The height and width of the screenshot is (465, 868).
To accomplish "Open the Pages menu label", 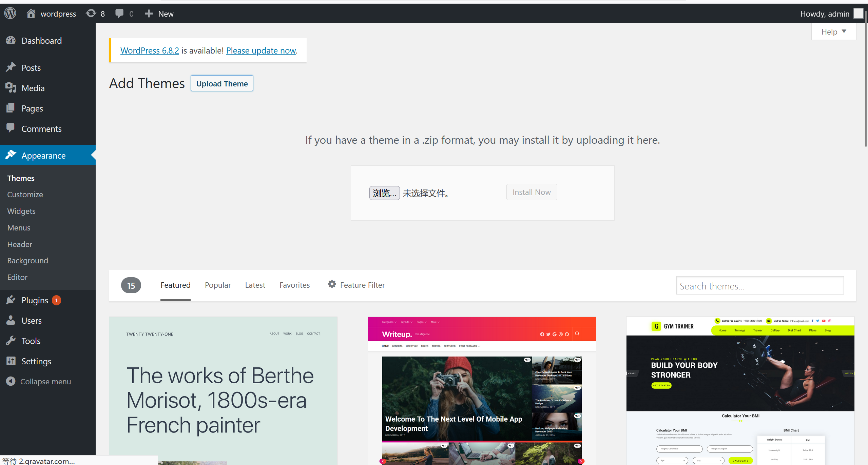I will click(32, 108).
